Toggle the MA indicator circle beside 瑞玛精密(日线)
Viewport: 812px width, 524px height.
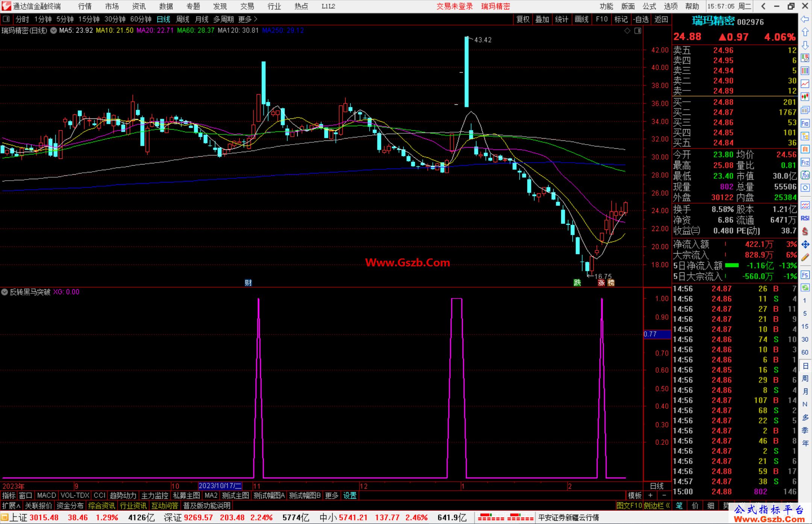[x=53, y=30]
